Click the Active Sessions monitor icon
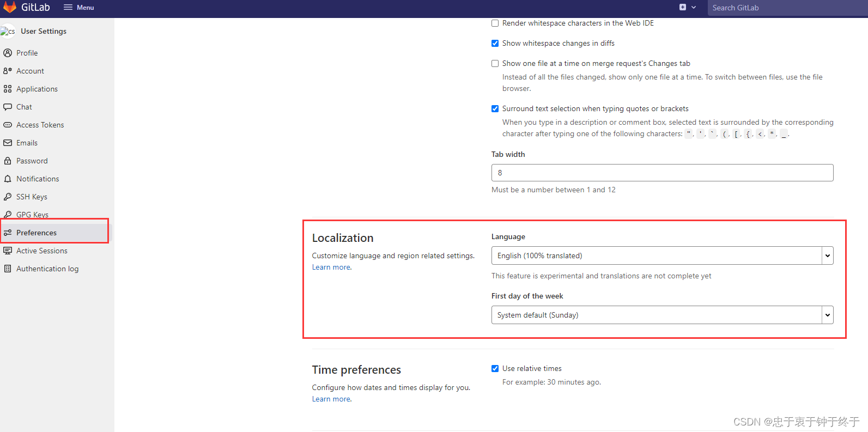 pyautogui.click(x=8, y=251)
